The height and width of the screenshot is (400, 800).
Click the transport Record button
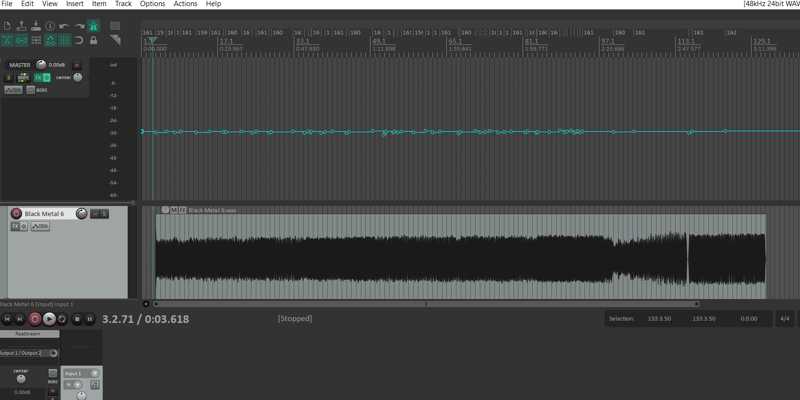[35, 319]
